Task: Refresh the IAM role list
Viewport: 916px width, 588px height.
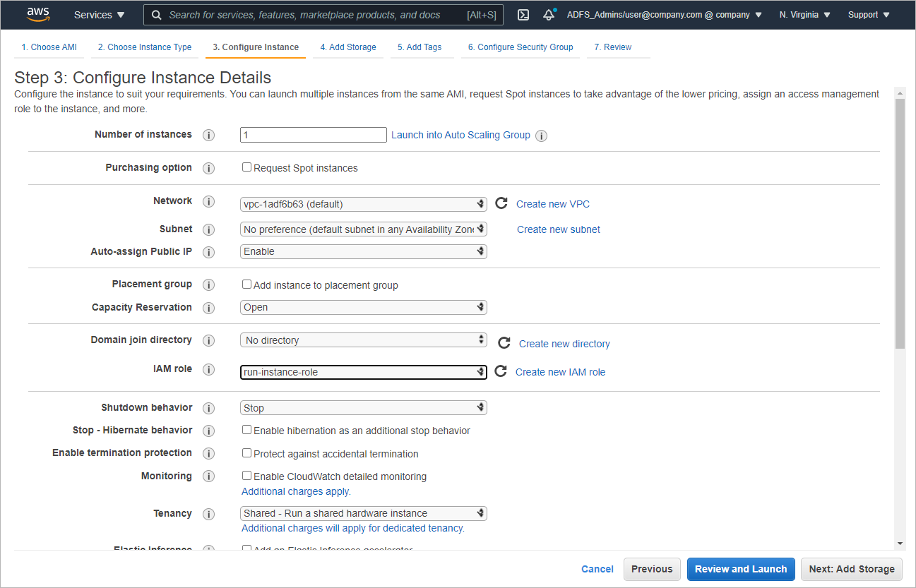Action: [x=501, y=371]
